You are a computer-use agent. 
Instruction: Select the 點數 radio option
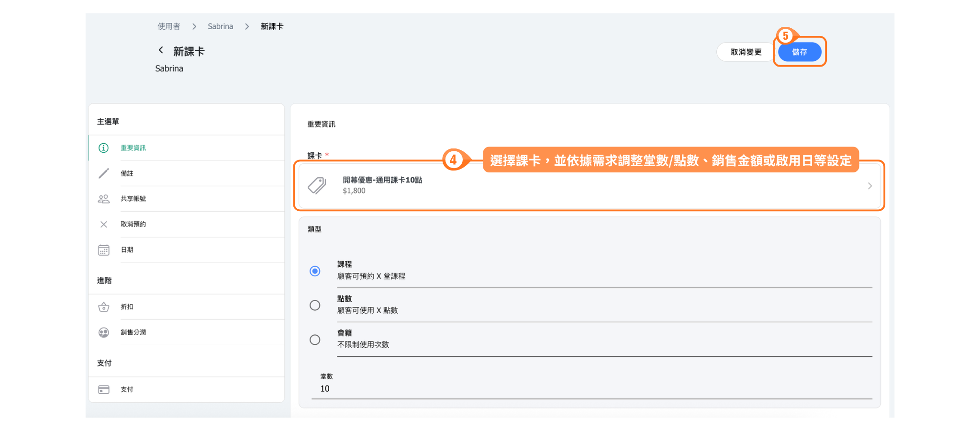pos(315,305)
